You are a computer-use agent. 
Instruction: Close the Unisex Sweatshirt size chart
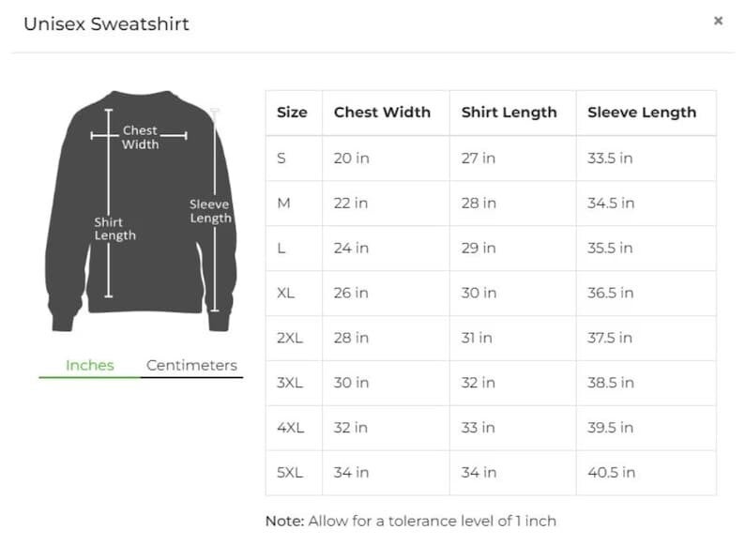click(x=718, y=21)
